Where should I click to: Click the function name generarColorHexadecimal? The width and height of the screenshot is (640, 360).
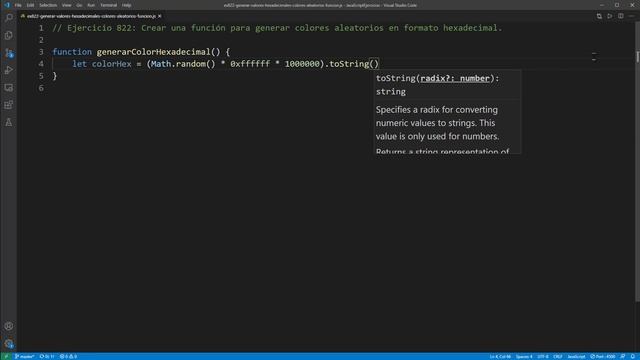[x=153, y=52]
